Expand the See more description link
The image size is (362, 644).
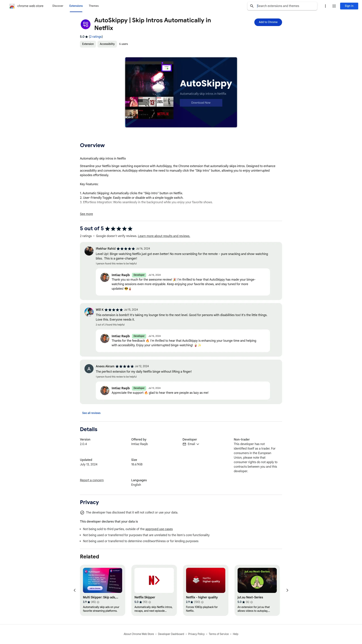coord(86,214)
